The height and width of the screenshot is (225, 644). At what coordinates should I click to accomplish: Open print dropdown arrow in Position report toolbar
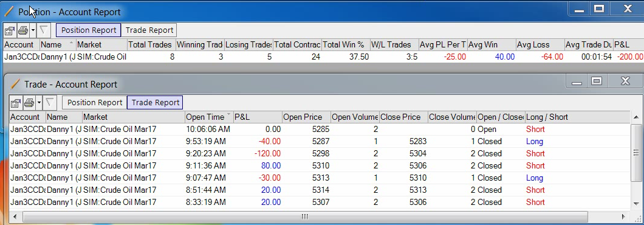pyautogui.click(x=33, y=30)
